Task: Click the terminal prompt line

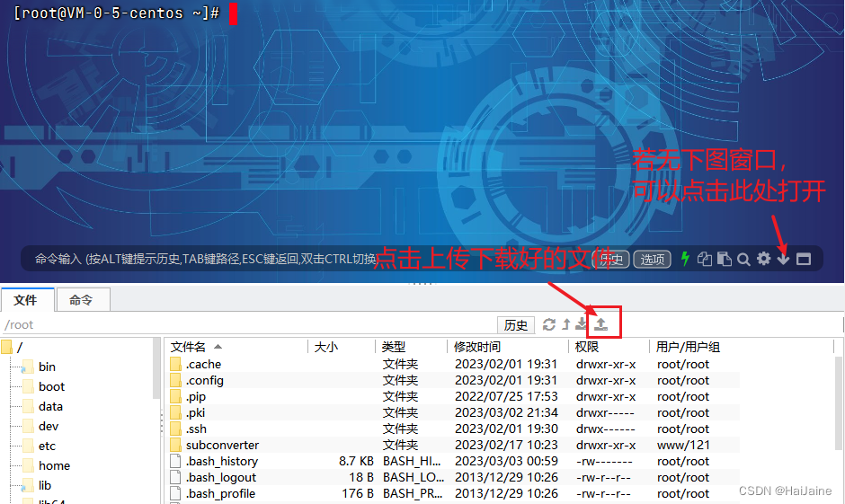Action: pyautogui.click(x=125, y=13)
